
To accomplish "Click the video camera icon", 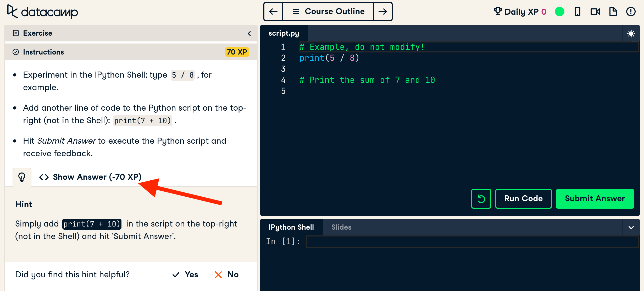I will tap(595, 12).
